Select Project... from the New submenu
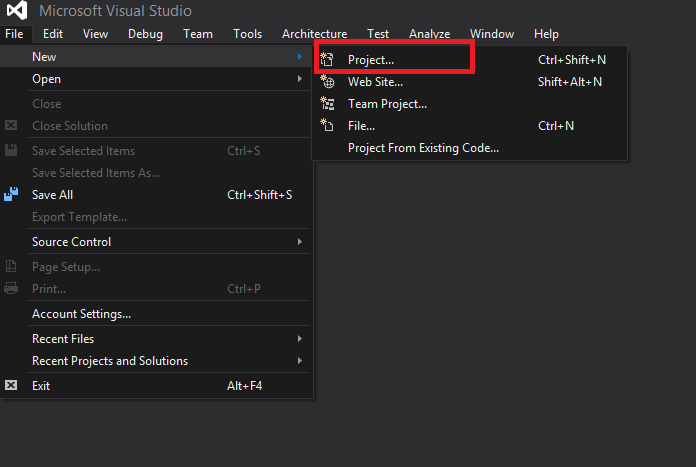Viewport: 696px width, 467px height. [x=470, y=59]
